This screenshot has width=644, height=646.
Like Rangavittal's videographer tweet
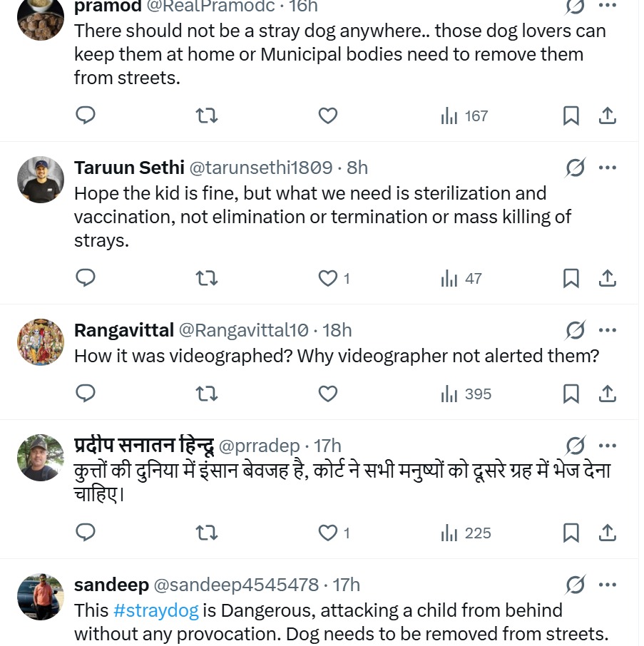point(327,394)
